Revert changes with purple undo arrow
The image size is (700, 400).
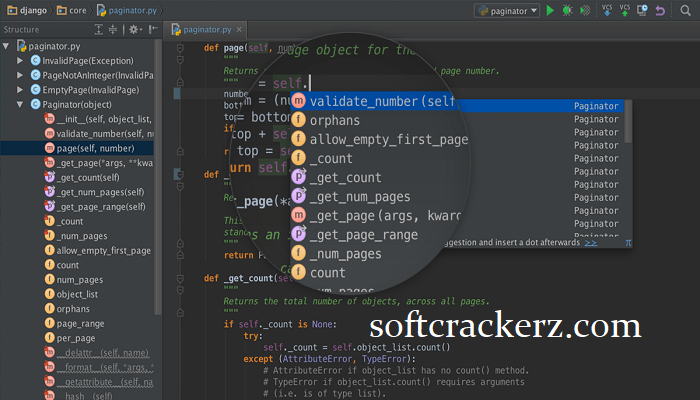pos(660,10)
